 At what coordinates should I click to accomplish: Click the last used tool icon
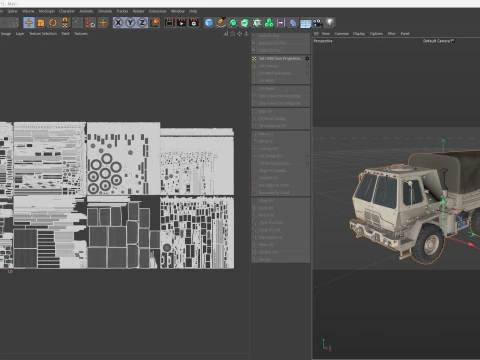point(65,23)
